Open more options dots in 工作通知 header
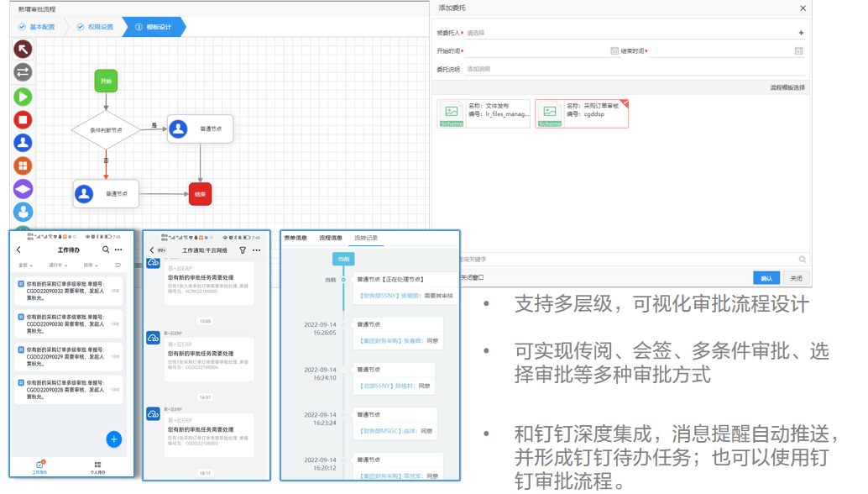The width and height of the screenshot is (868, 494). (256, 250)
